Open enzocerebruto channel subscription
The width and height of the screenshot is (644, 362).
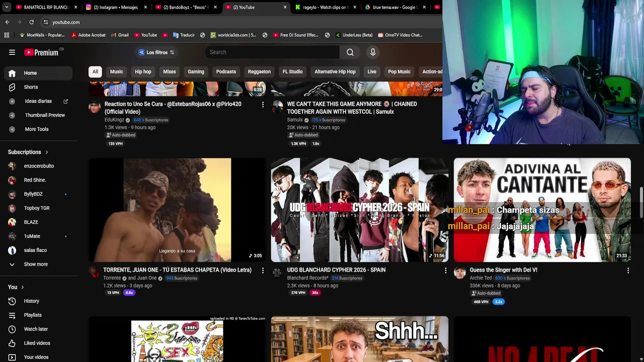pyautogui.click(x=38, y=166)
